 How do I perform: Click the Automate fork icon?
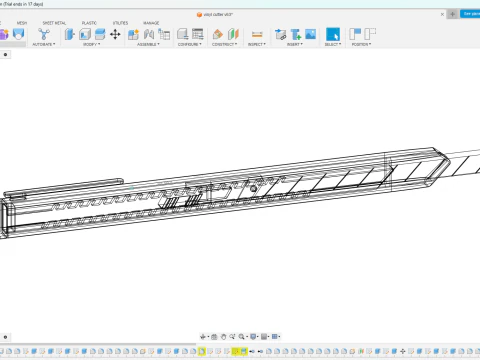pos(44,34)
